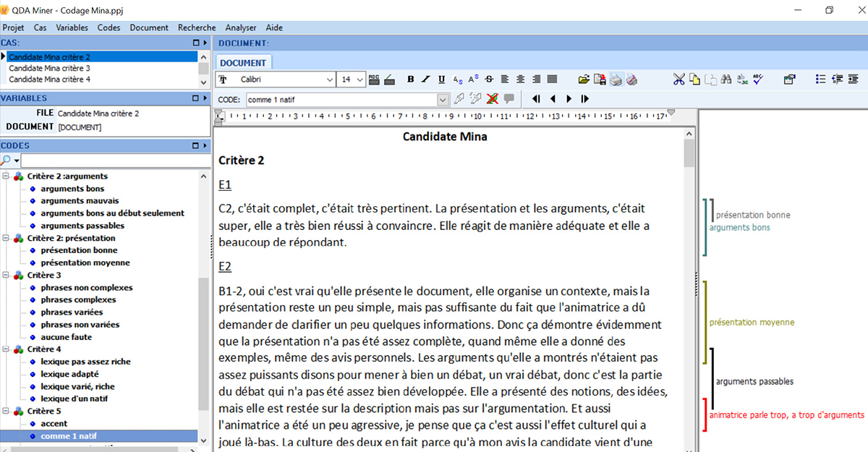Select the code phrases complexes
868x452 pixels.
click(x=78, y=300)
